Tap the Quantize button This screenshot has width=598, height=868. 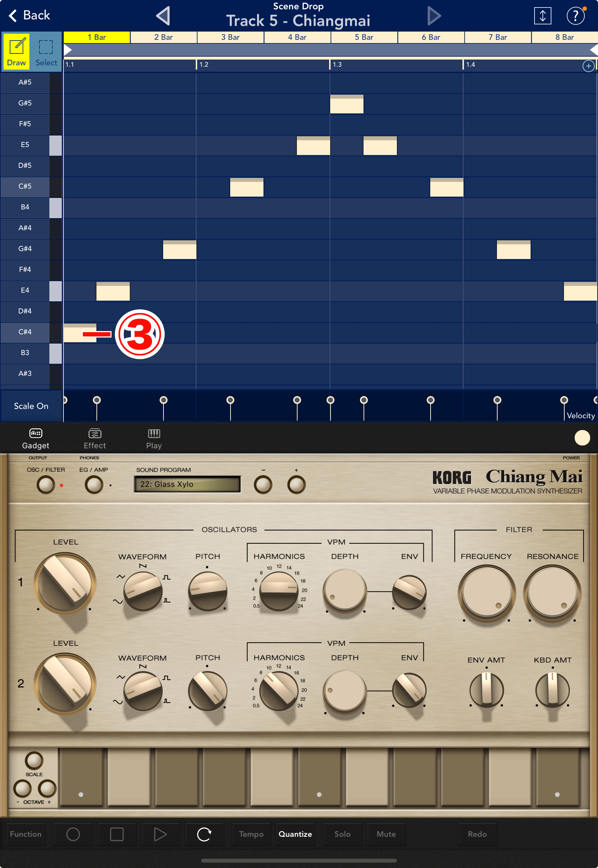pos(295,834)
